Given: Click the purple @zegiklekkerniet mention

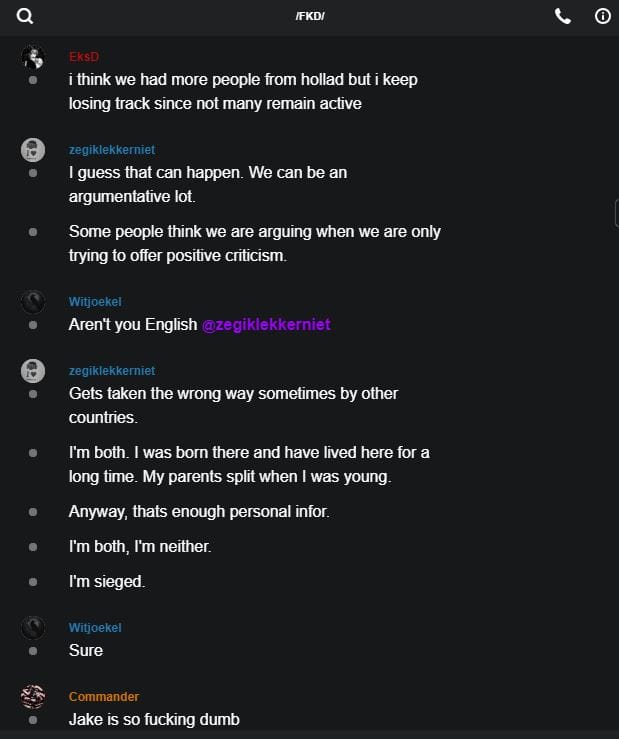Looking at the screenshot, I should [x=266, y=324].
